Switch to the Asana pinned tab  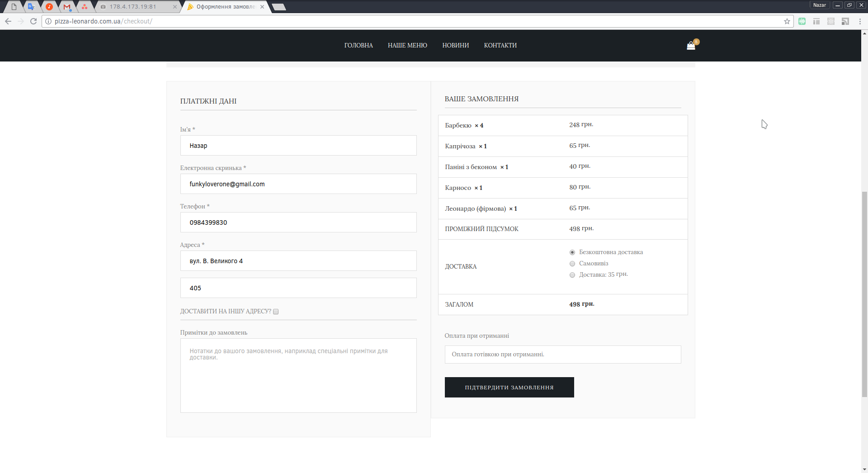tap(85, 7)
